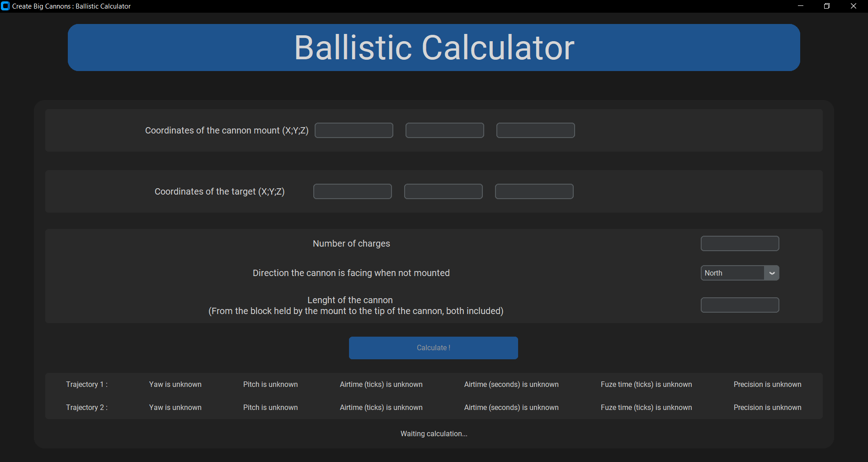Click the chevron on the North selector
This screenshot has height=462, width=868.
point(771,273)
